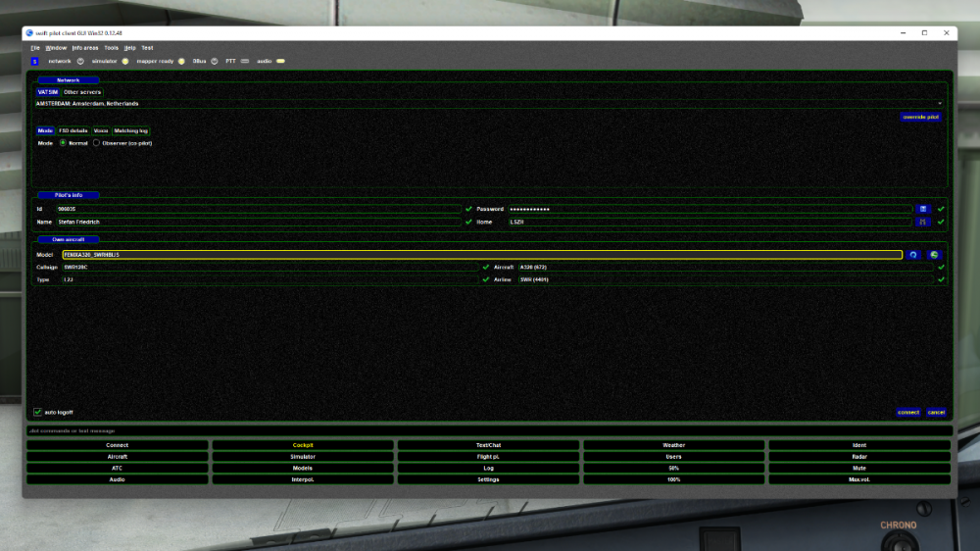980x551 pixels.
Task: Open the ATC area
Action: [117, 468]
